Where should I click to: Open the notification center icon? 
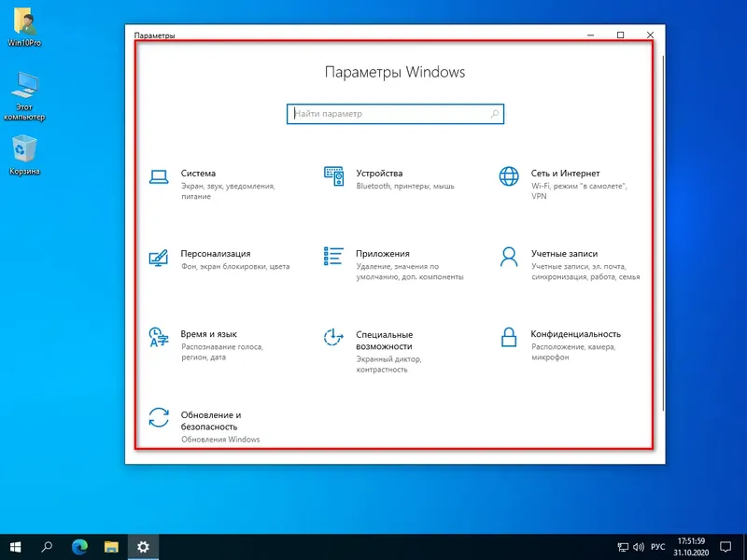tap(726, 547)
